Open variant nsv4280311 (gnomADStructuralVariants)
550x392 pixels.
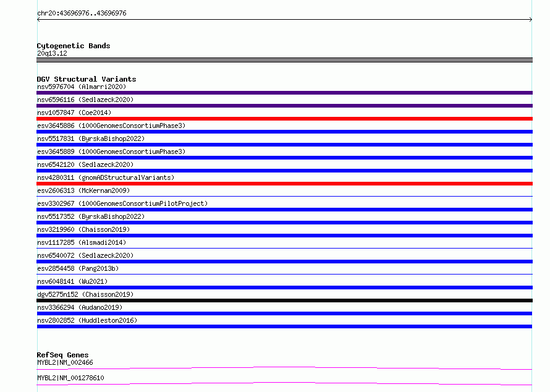(106, 177)
